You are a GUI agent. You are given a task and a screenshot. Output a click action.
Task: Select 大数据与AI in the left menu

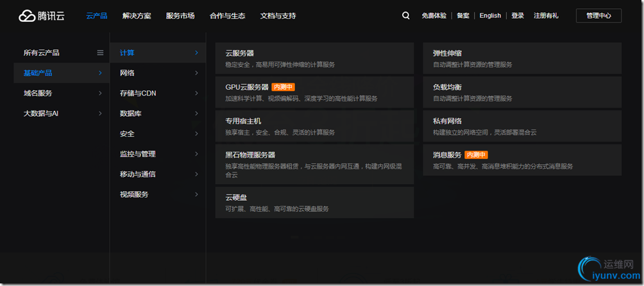pos(41,114)
